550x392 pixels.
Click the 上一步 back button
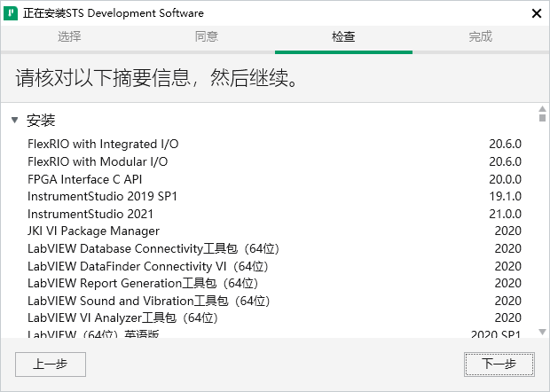(51, 365)
